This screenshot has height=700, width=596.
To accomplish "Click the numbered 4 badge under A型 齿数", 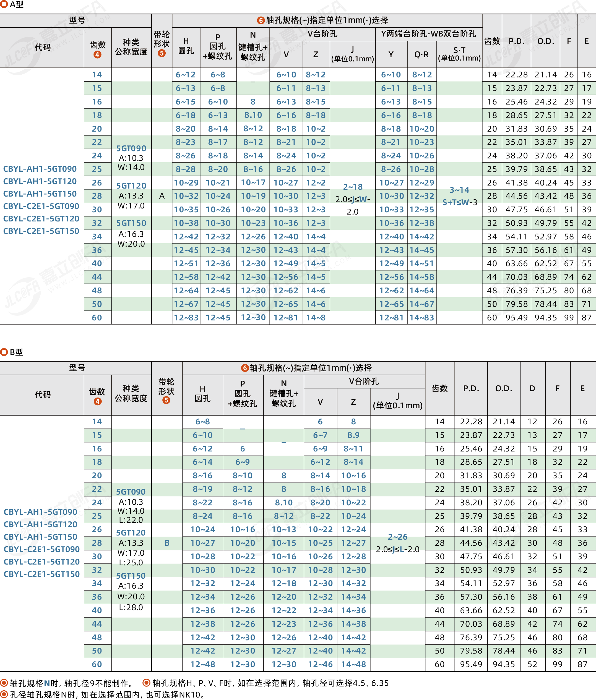I will tap(97, 55).
